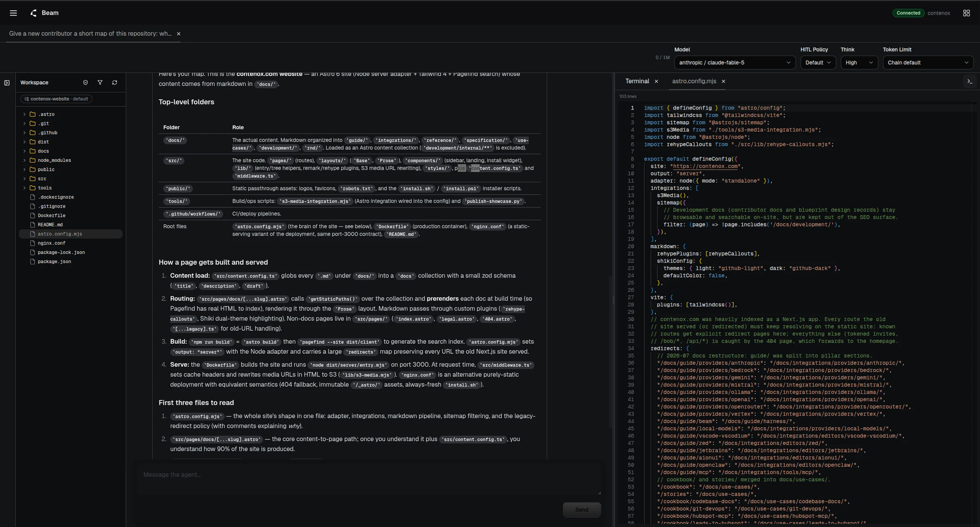Open README.md in the workspace tree
Screen dimensions: 980x527
pyautogui.click(x=71, y=225)
